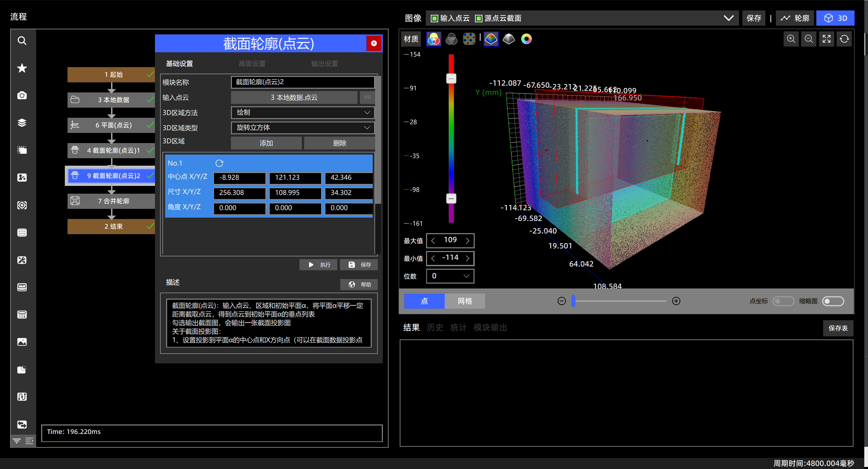Open the target calibration sidebar icon
This screenshot has height=469, width=868.
click(x=22, y=205)
